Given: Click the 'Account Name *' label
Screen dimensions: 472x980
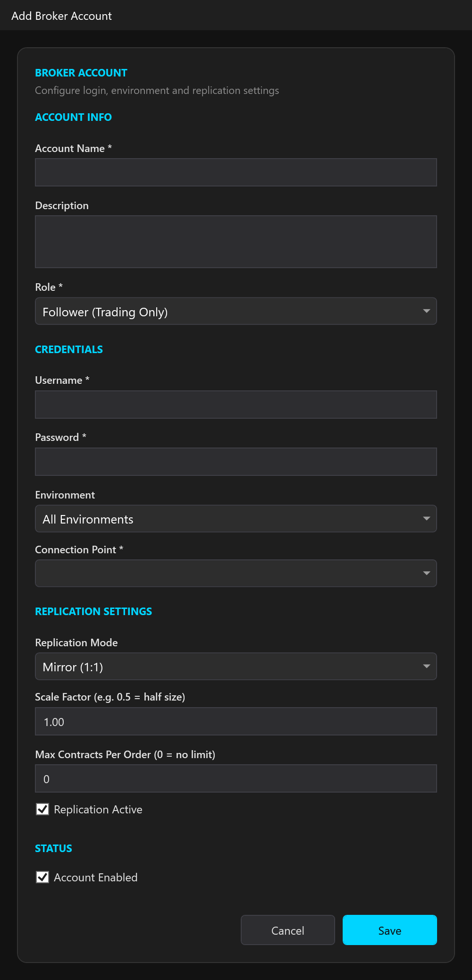Looking at the screenshot, I should 74,148.
